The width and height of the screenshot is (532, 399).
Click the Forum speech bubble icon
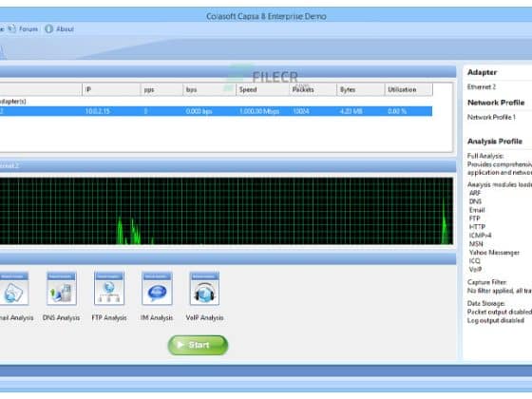pos(12,28)
